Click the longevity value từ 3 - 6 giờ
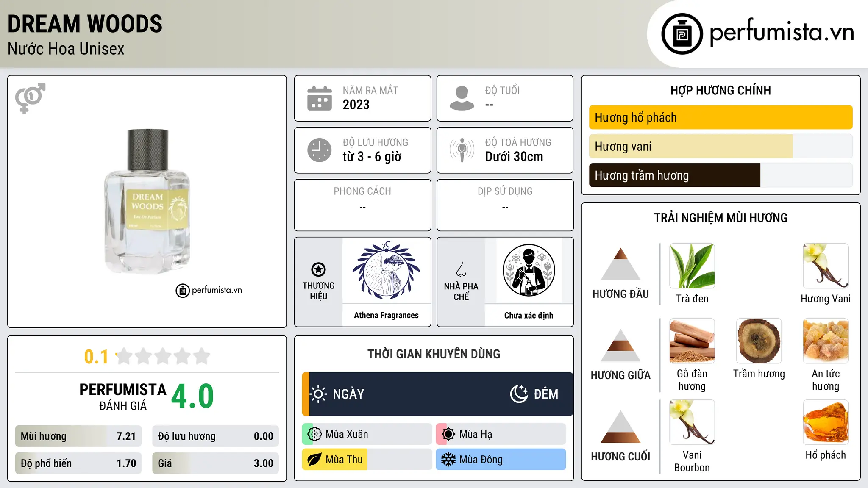Image resolution: width=868 pixels, height=488 pixels. (372, 157)
